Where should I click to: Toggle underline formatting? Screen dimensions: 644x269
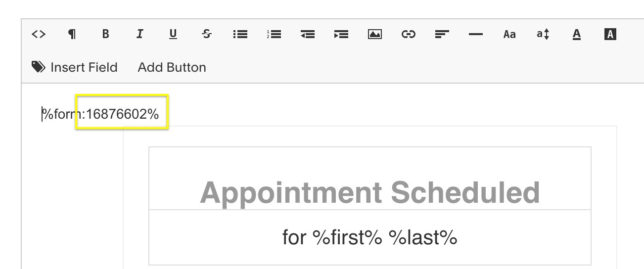point(173,34)
